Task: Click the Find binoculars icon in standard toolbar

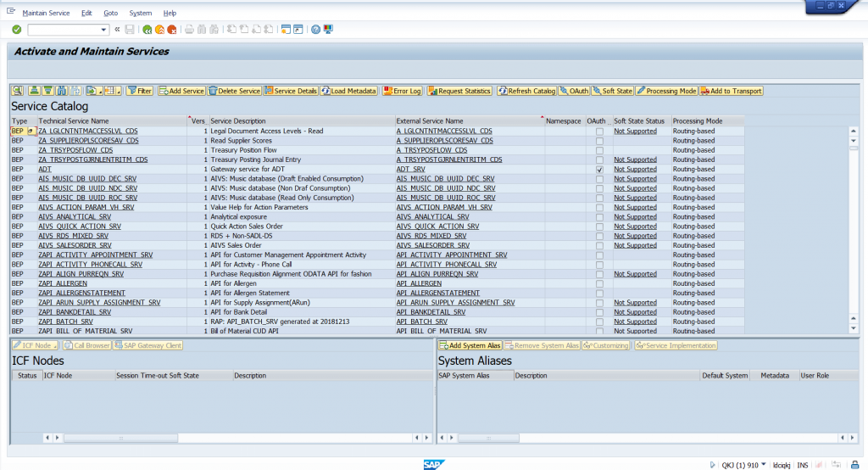Action: tap(202, 30)
